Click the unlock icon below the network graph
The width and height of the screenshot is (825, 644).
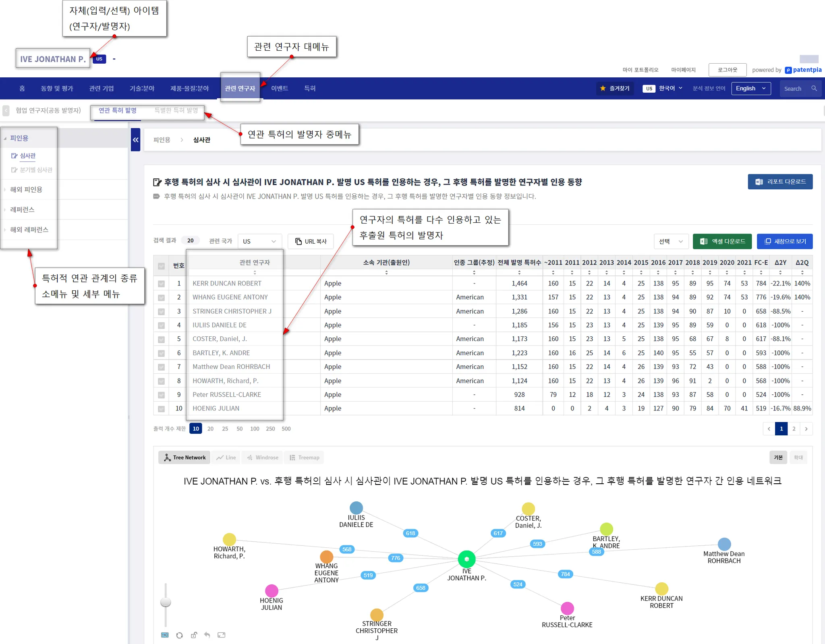click(x=194, y=635)
